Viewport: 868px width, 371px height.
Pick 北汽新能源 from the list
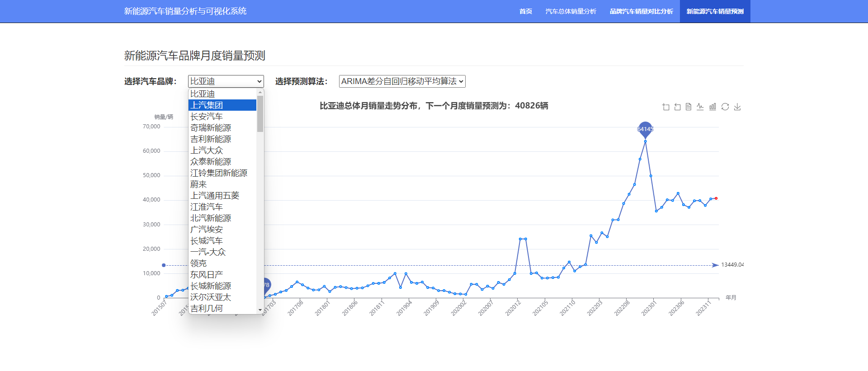coord(222,218)
